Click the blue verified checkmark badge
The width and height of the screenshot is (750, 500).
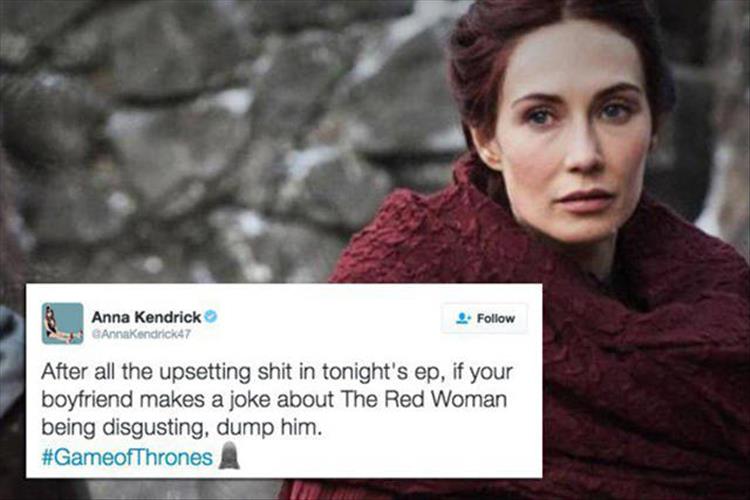pyautogui.click(x=211, y=317)
